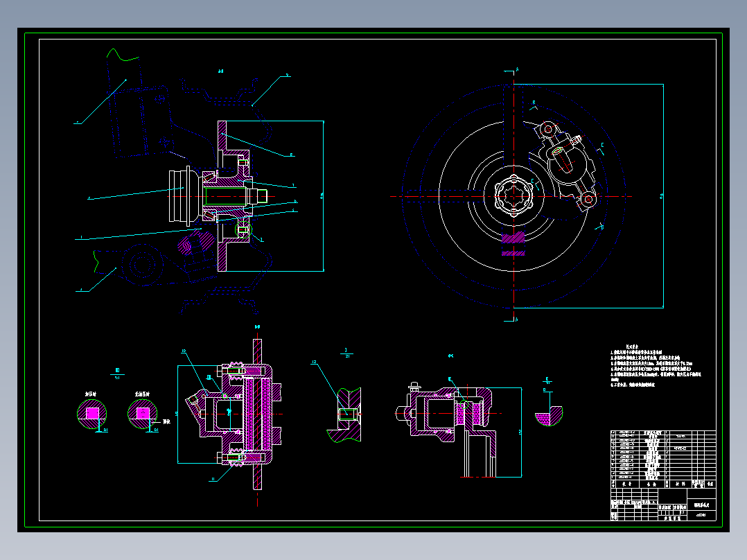The height and width of the screenshot is (560, 747).
Task: Click the right circular seal detail with D1 dimension
Action: pos(143,414)
